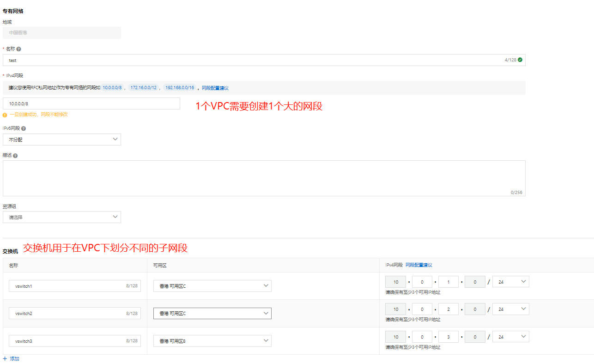Click 网段配置建议 link in switch table header
Screen dimensions: 594x364
pos(418,265)
